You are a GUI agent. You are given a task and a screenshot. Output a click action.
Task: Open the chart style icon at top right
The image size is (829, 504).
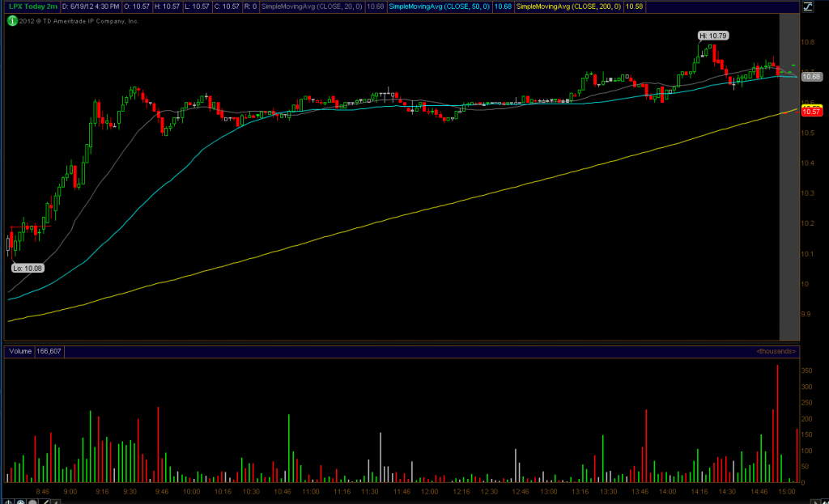(x=807, y=7)
